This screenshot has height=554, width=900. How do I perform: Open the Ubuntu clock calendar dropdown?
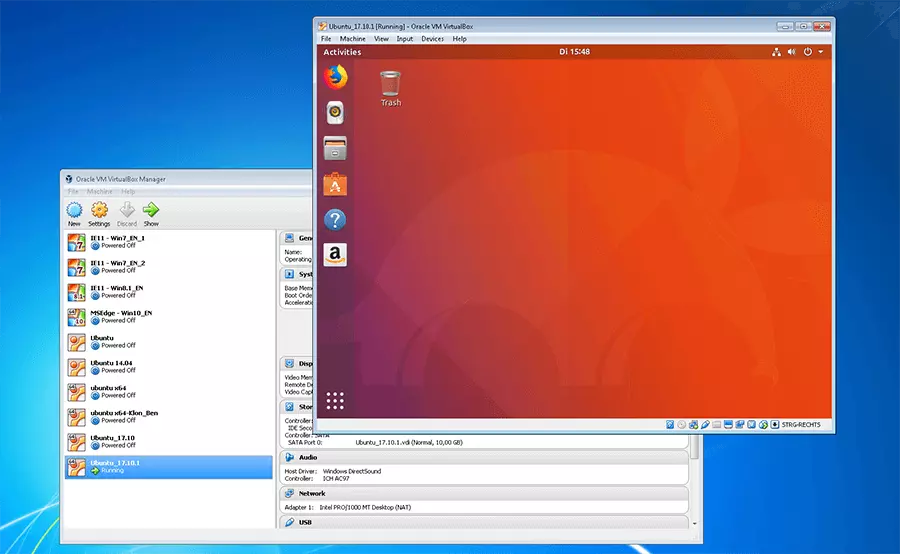click(x=573, y=52)
